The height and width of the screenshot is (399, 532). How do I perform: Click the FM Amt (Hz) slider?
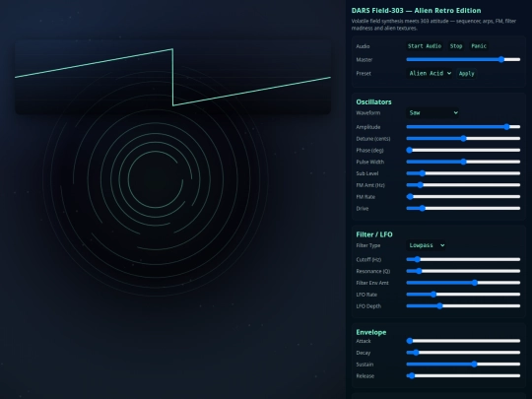tap(463, 185)
